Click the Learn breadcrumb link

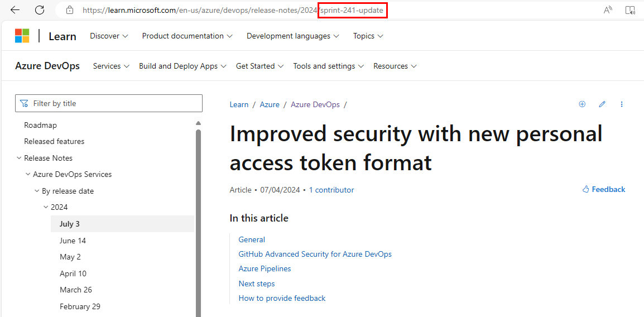click(239, 104)
